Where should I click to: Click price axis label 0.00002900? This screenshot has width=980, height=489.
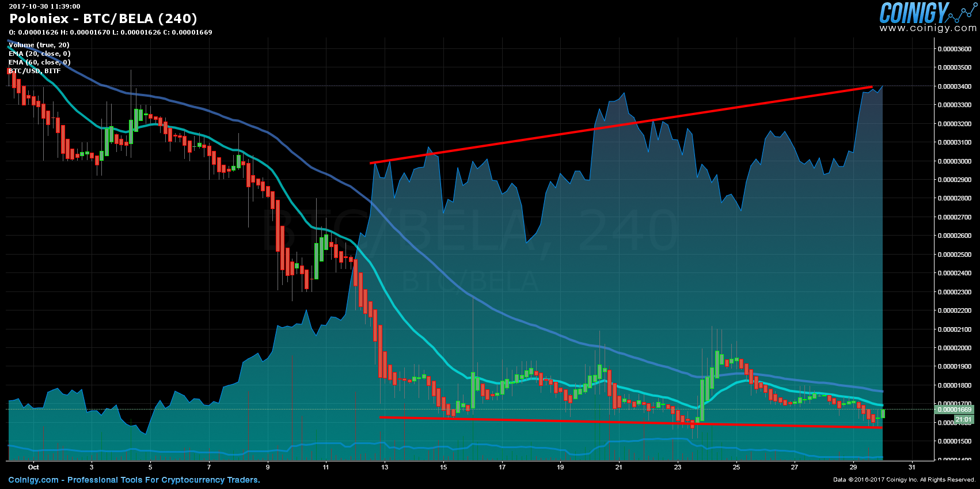[x=955, y=180]
